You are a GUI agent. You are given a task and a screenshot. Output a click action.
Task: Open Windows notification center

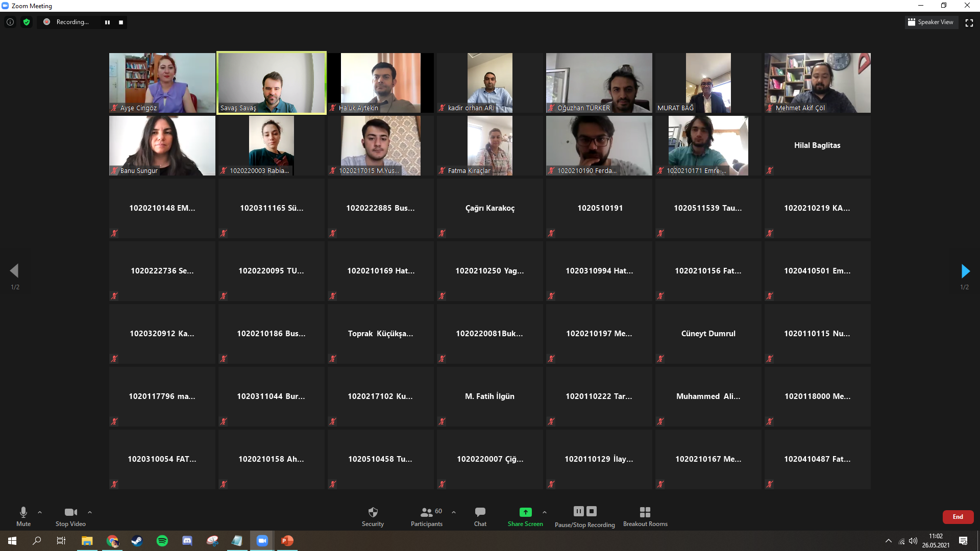coord(963,541)
